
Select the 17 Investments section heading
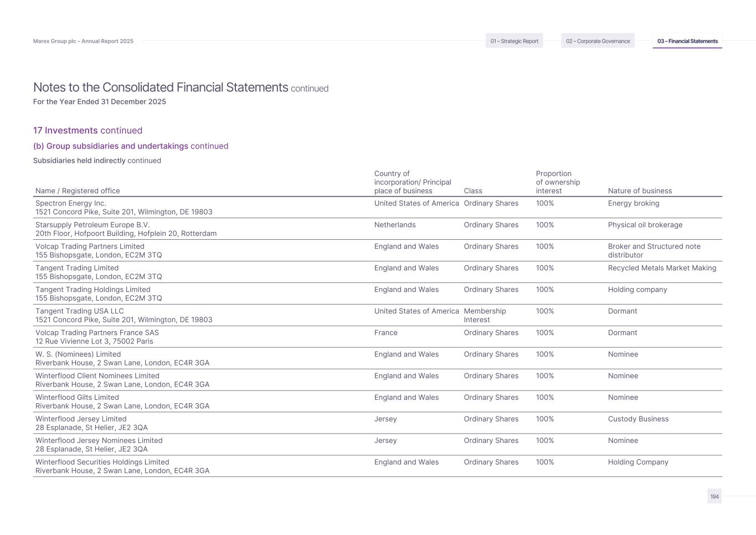pyautogui.click(x=88, y=131)
